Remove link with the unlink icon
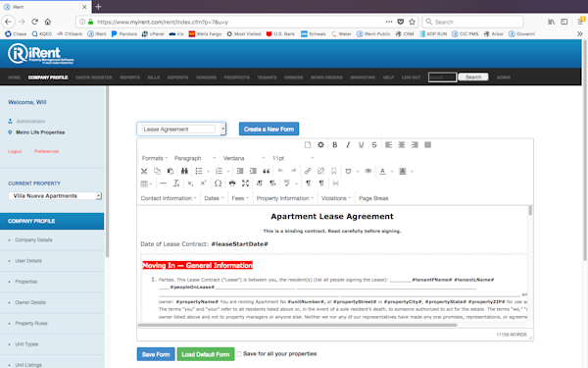This screenshot has width=588, height=368. click(320, 171)
